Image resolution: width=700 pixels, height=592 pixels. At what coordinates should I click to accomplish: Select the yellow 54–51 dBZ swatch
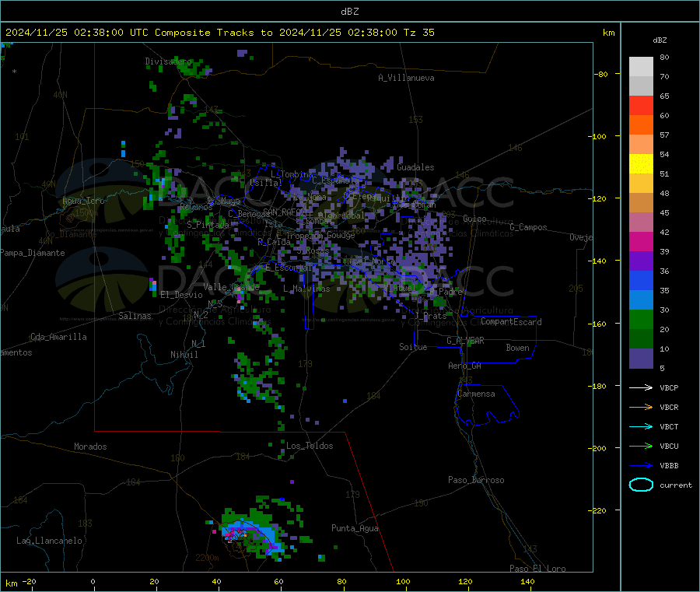tap(641, 164)
